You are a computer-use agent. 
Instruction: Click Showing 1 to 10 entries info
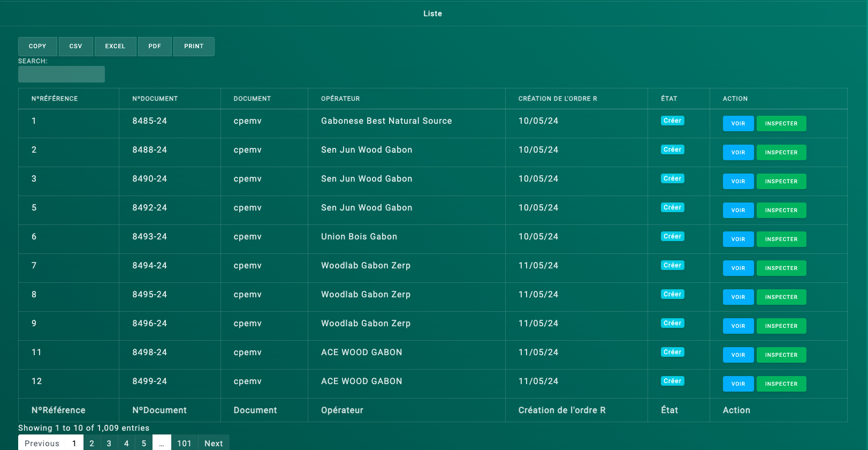click(x=84, y=428)
